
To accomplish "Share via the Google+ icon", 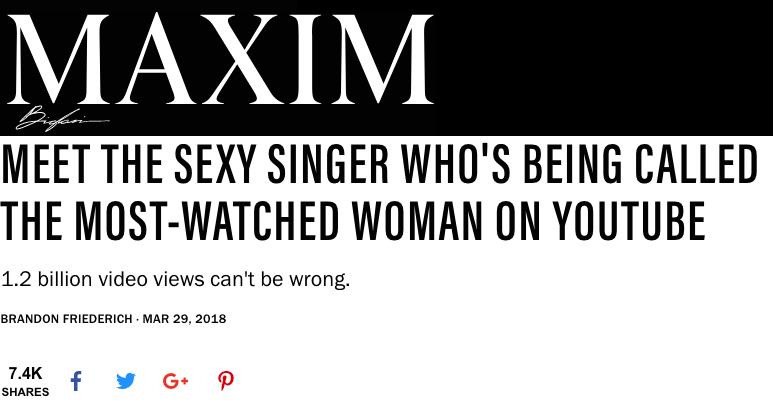I will tap(176, 381).
